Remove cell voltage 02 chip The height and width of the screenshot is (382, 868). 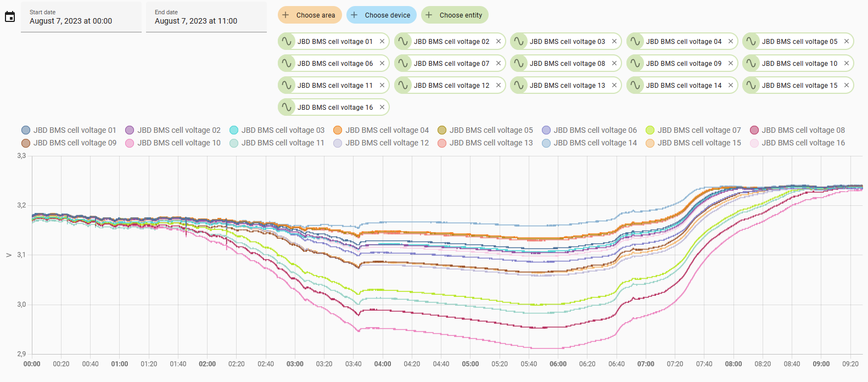click(x=499, y=41)
